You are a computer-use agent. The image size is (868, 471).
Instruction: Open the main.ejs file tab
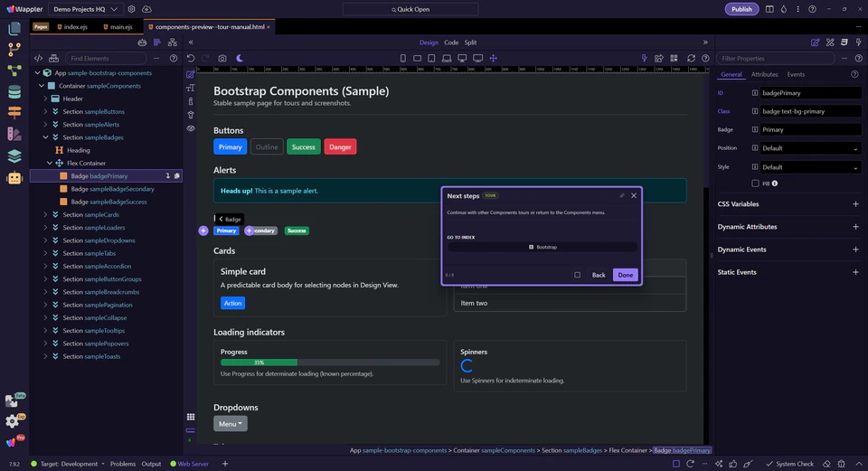(118, 26)
